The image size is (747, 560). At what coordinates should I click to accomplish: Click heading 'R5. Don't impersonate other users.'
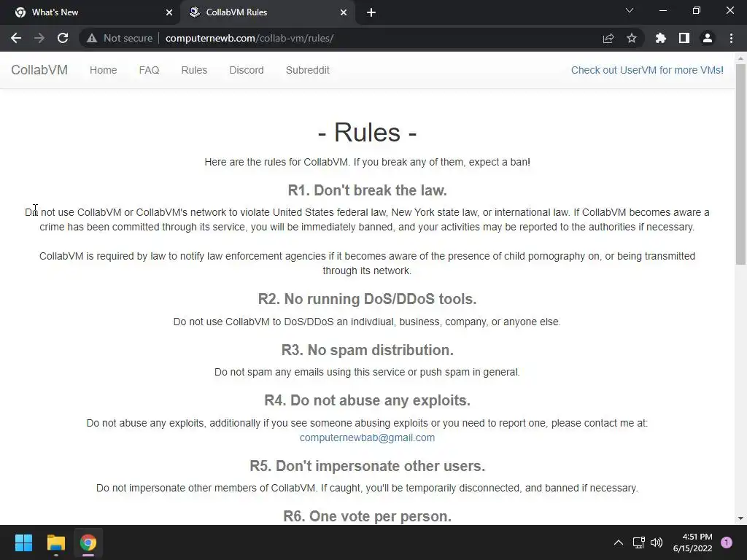tap(368, 466)
